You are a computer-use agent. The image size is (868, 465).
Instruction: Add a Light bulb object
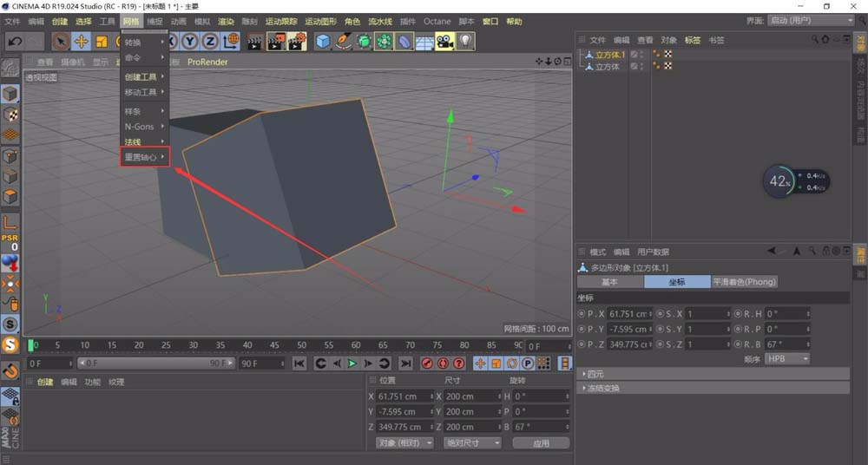465,42
